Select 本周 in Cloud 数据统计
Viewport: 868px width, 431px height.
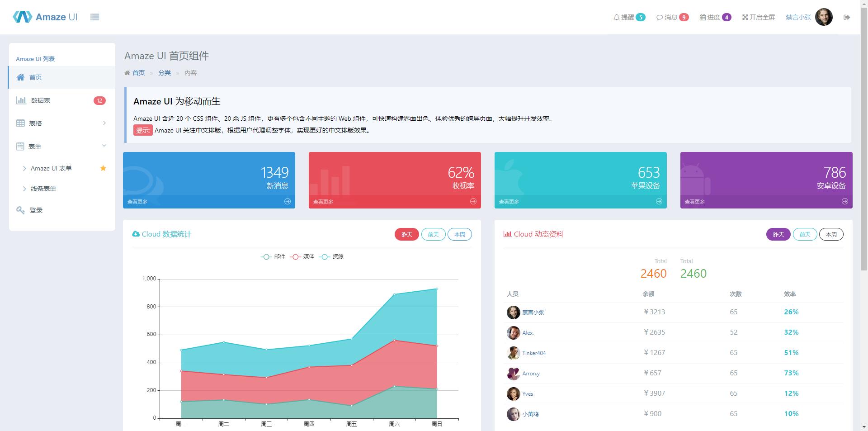click(x=460, y=234)
